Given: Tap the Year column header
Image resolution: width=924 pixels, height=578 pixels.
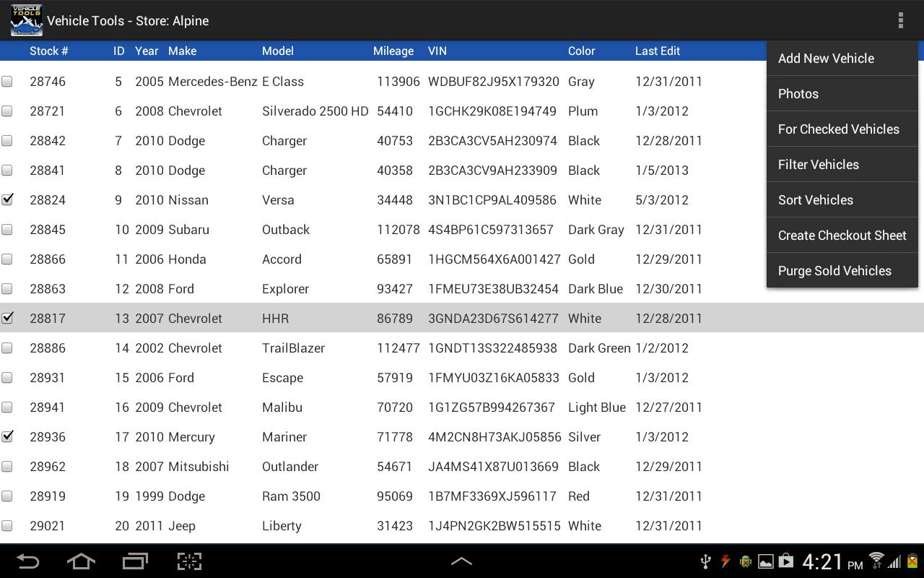Looking at the screenshot, I should click(x=147, y=51).
